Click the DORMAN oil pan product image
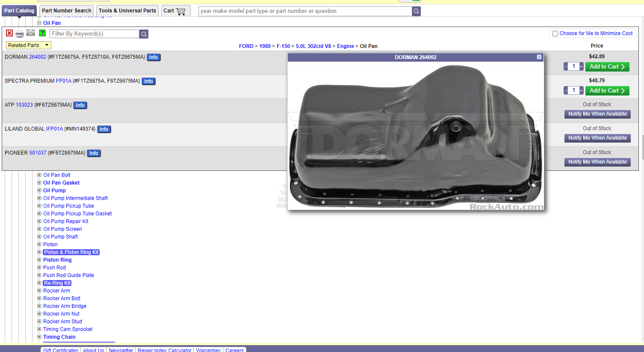 point(416,136)
